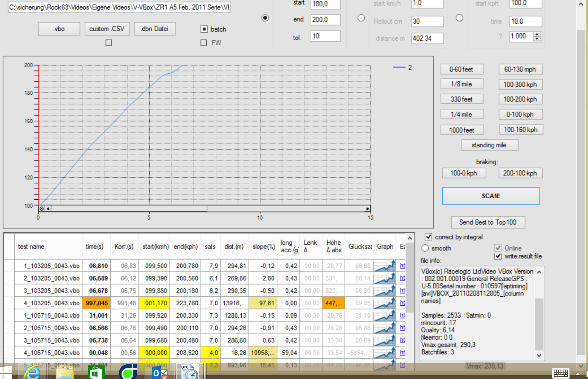
Task: Open Internet Explorer from the taskbar
Action: tap(32, 373)
